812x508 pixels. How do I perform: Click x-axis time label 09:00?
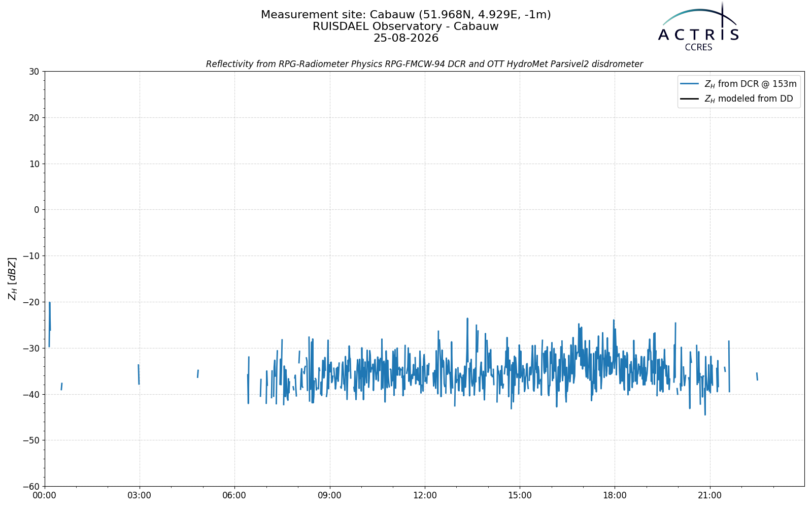click(330, 495)
